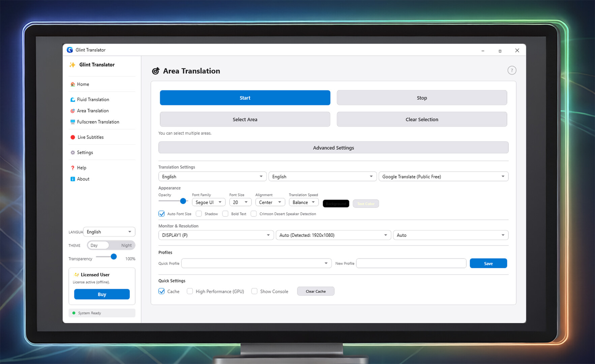The width and height of the screenshot is (595, 364).
Task: Click the red Live Subtitles record icon
Action: pyautogui.click(x=72, y=137)
